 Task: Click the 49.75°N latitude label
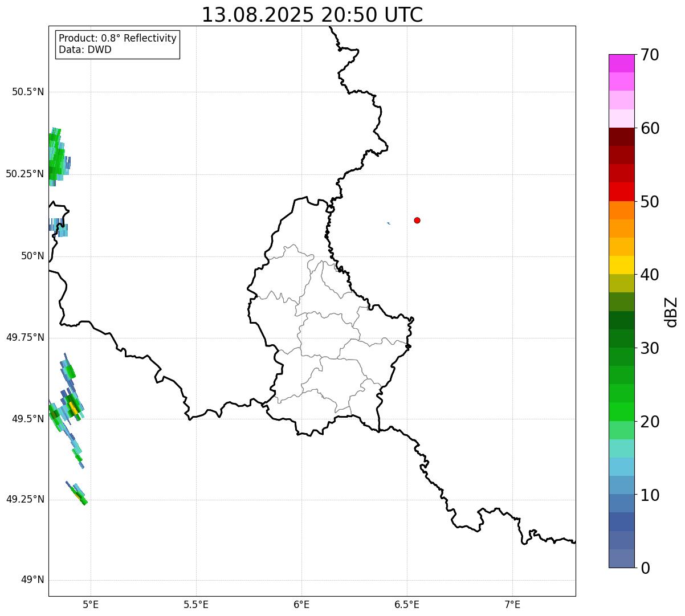[x=25, y=337]
